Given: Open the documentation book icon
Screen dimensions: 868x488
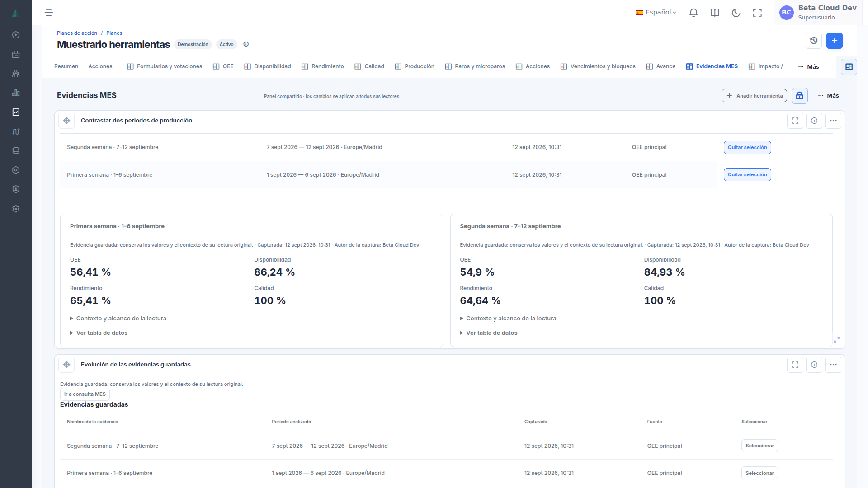Looking at the screenshot, I should tap(715, 13).
